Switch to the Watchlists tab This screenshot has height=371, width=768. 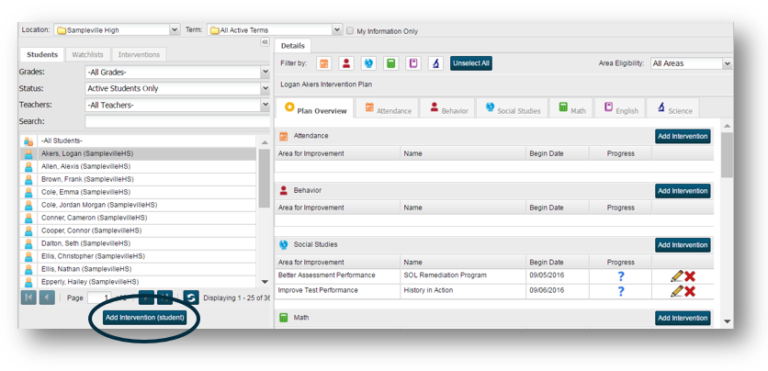coord(88,54)
